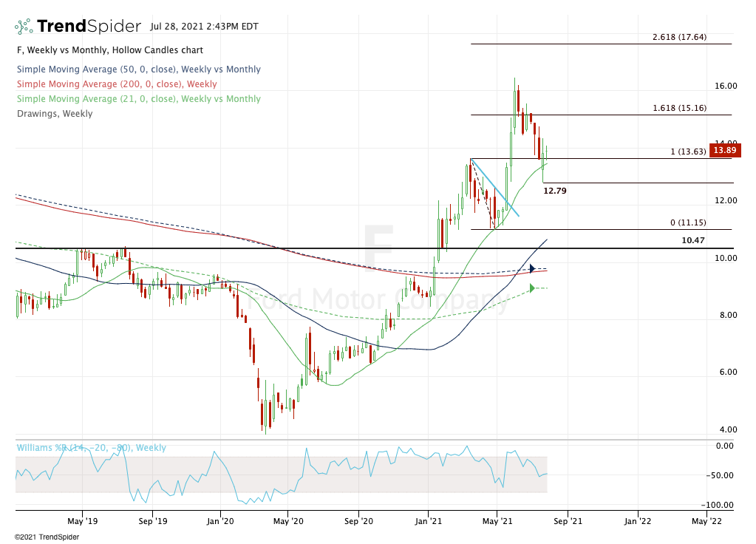756x544 pixels.
Task: Click the 10.47 horizontal level label
Action: pyautogui.click(x=693, y=240)
